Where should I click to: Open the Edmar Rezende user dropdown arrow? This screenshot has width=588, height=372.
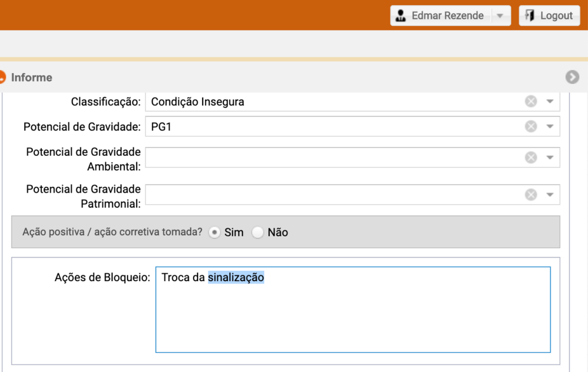click(x=500, y=16)
